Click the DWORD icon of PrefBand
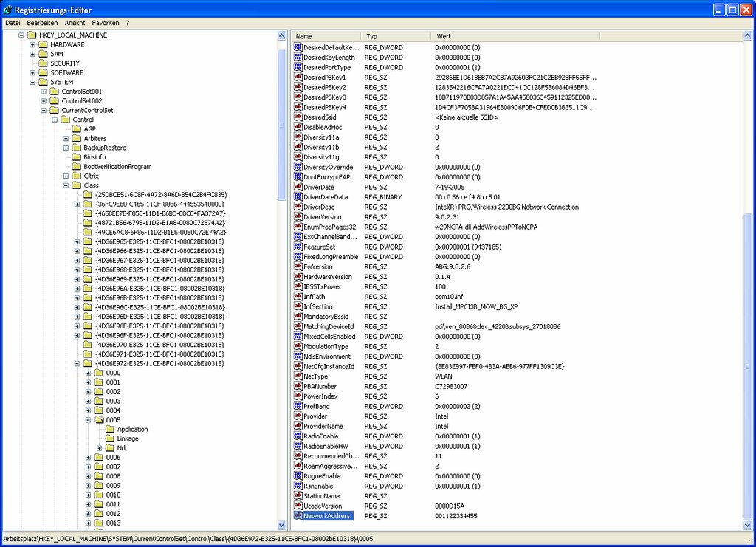The width and height of the screenshot is (756, 547). 298,406
